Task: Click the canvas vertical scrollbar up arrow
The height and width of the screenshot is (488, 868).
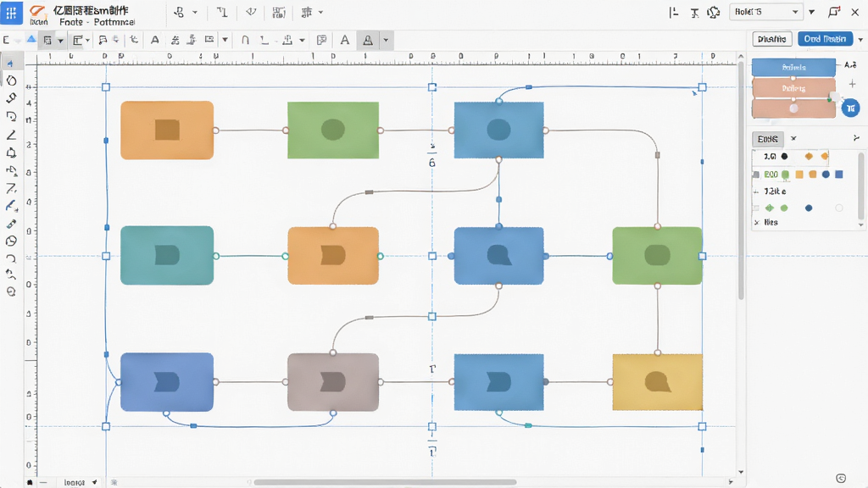Action: (741, 57)
